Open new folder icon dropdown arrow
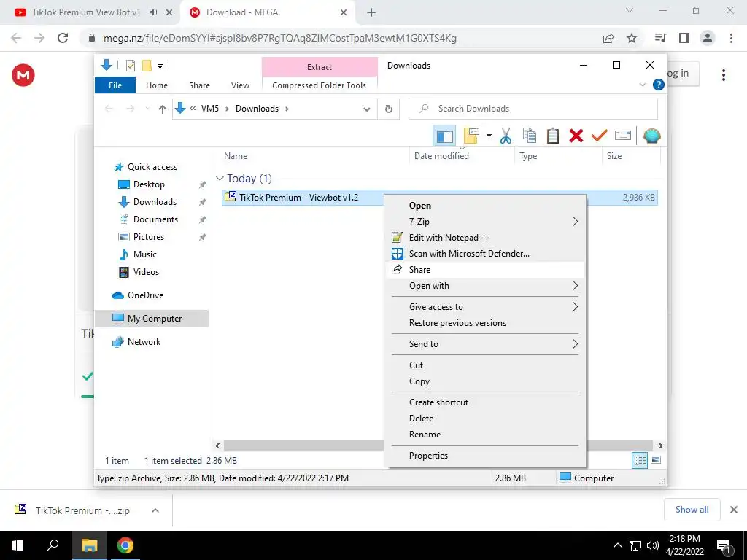 click(489, 136)
